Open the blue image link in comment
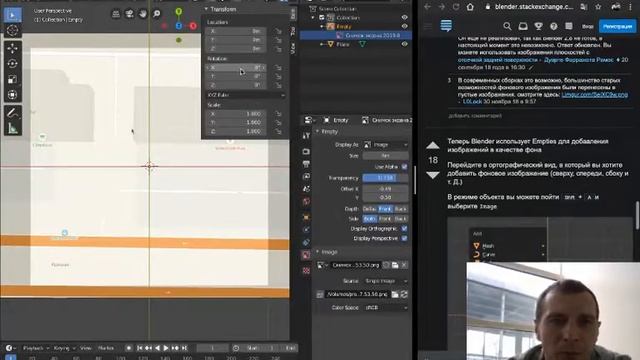This screenshot has height=360, width=640. 594,95
